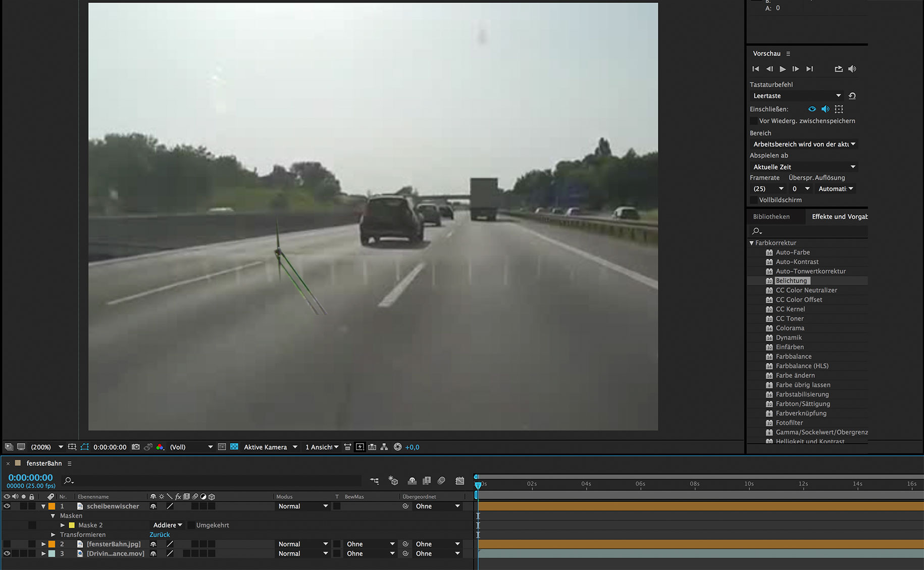This screenshot has height=570, width=924.
Task: Click the Zurück reset link
Action: 160,535
